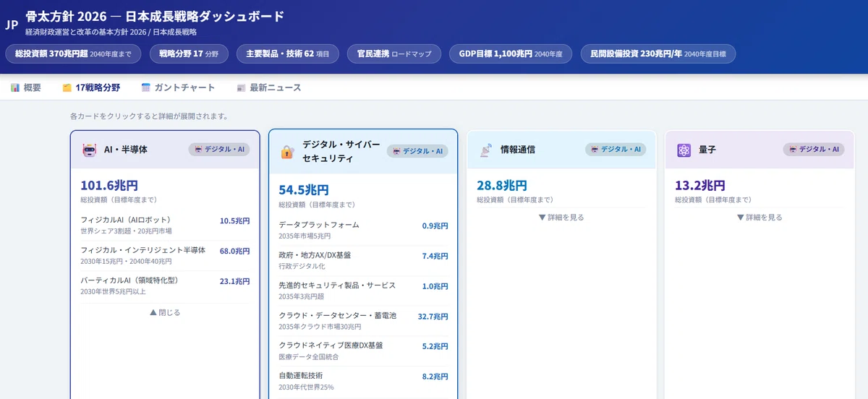
Task: Click the JP logo badge in header
Action: [12, 24]
